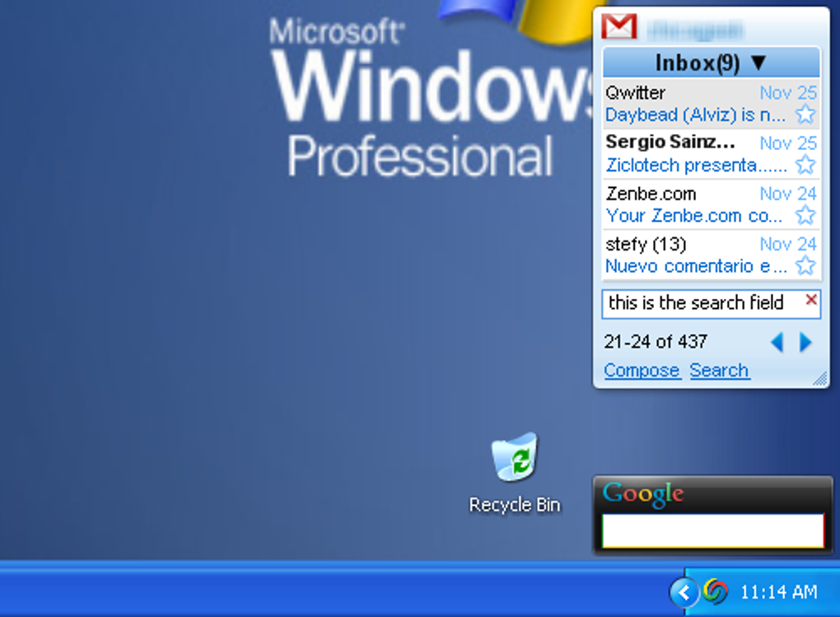Select the Sergio Sainz sender name

click(x=670, y=142)
